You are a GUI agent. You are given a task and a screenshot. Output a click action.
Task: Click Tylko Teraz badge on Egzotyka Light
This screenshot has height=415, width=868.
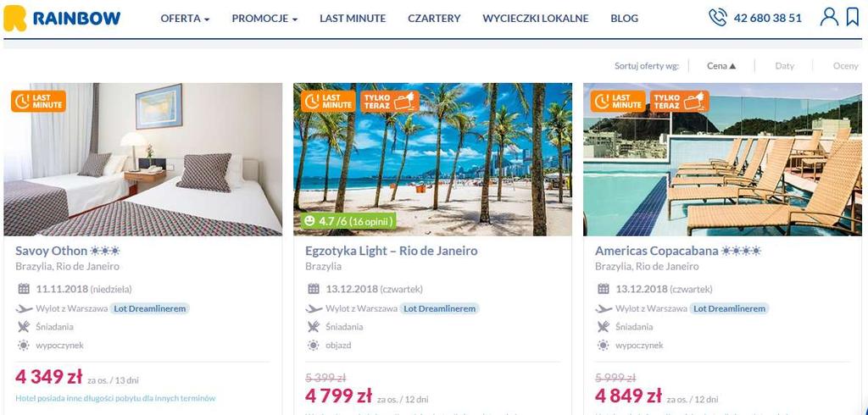(x=390, y=102)
